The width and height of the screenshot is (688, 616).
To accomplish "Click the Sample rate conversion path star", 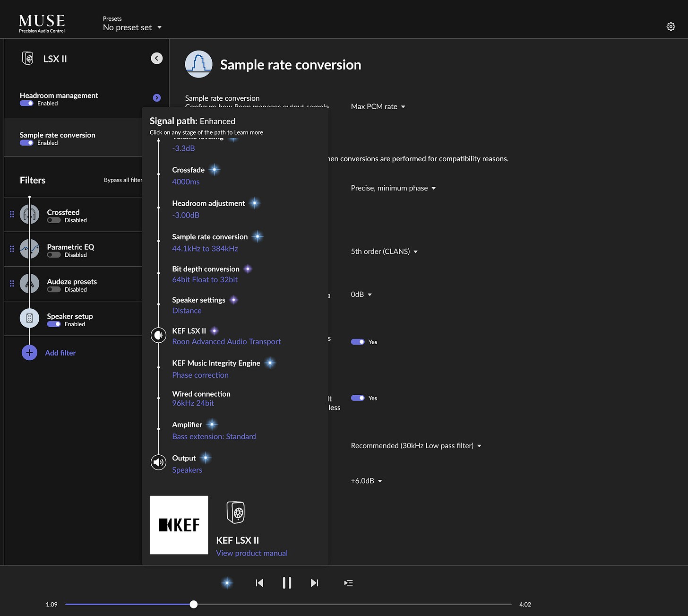I will (258, 237).
